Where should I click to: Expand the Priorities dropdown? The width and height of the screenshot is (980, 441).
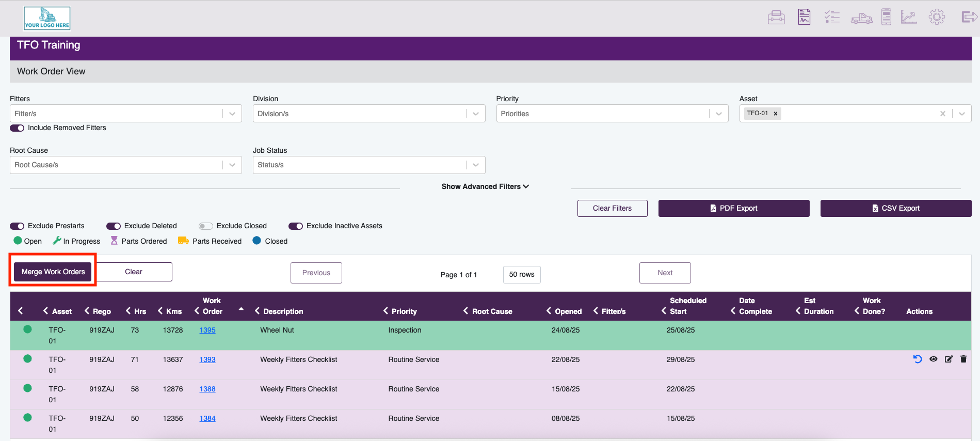coord(612,114)
